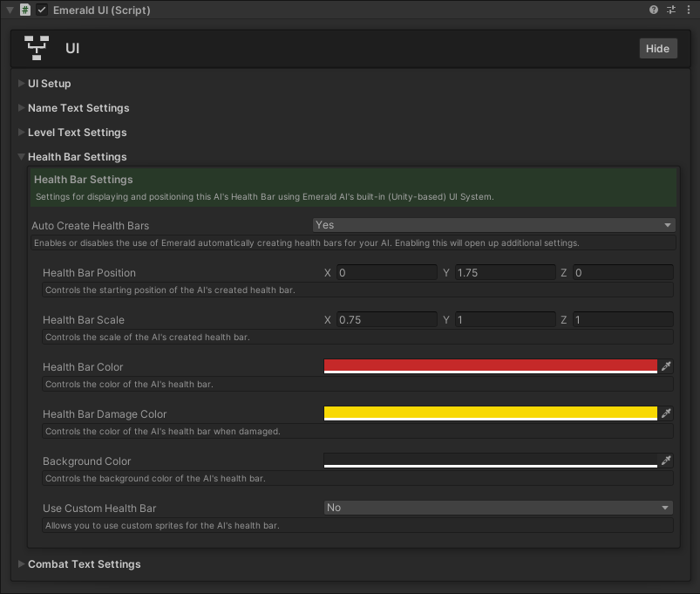This screenshot has width=700, height=594.
Task: Use eyedropper for Background Color
Action: (x=667, y=461)
